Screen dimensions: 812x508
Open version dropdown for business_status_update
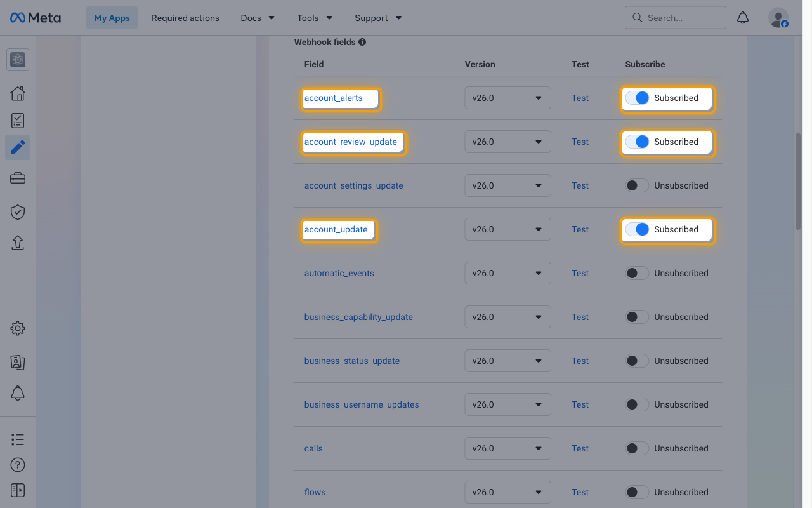click(507, 361)
